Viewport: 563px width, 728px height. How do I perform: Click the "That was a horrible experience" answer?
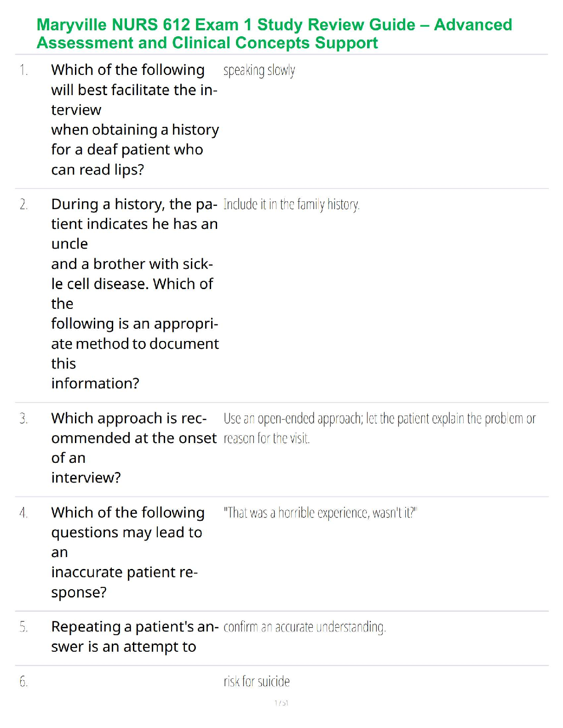(320, 513)
